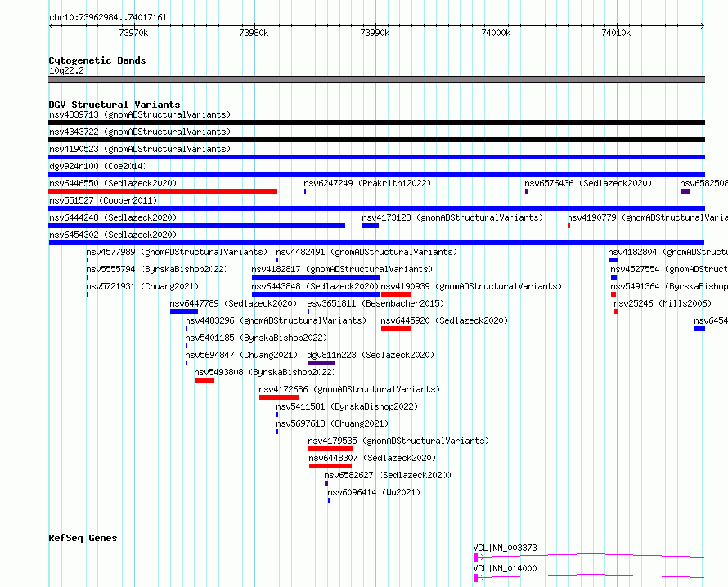
Task: Click the 74010k ruler label
Action: point(616,33)
